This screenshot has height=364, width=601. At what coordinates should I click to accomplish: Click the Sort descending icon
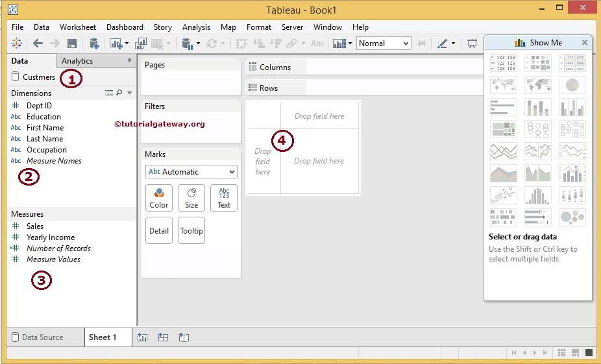(276, 43)
